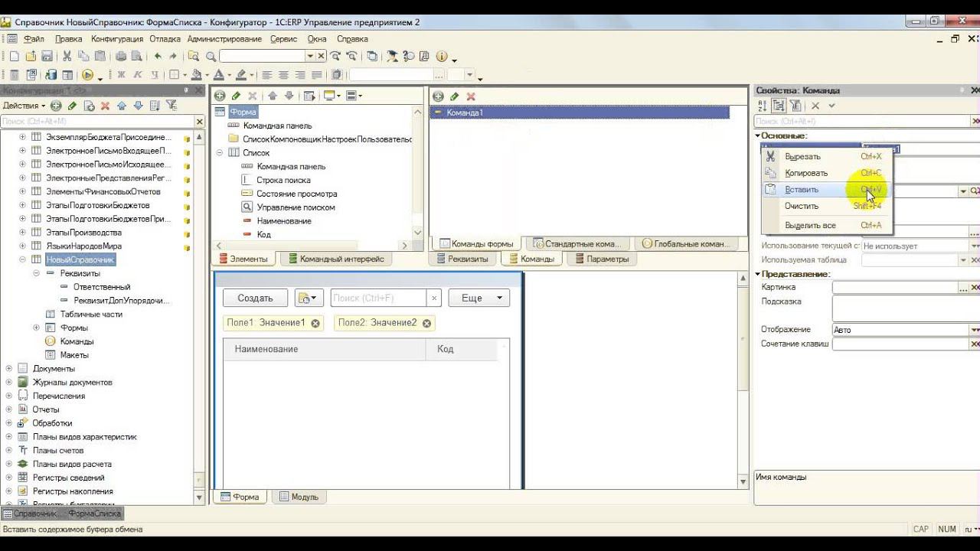The image size is (980, 551).
Task: Collapse the Список element node
Action: (220, 153)
